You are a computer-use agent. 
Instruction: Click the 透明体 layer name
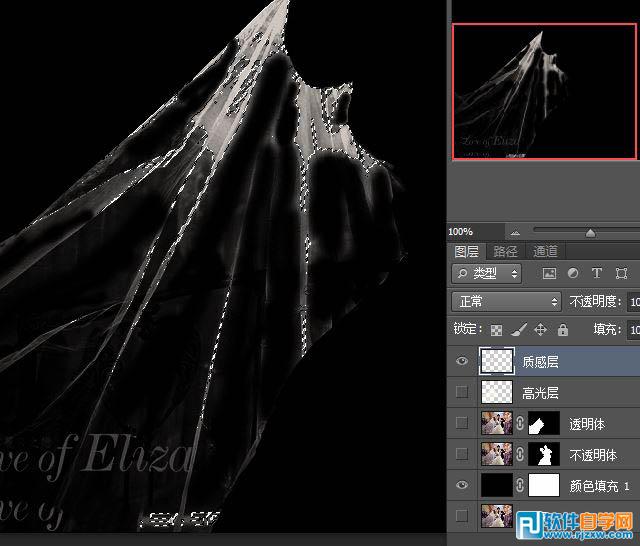tap(587, 424)
